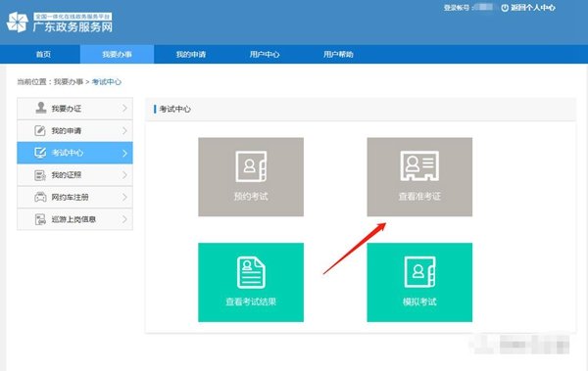
Task: Open the 预约考试 tile label
Action: click(x=251, y=196)
